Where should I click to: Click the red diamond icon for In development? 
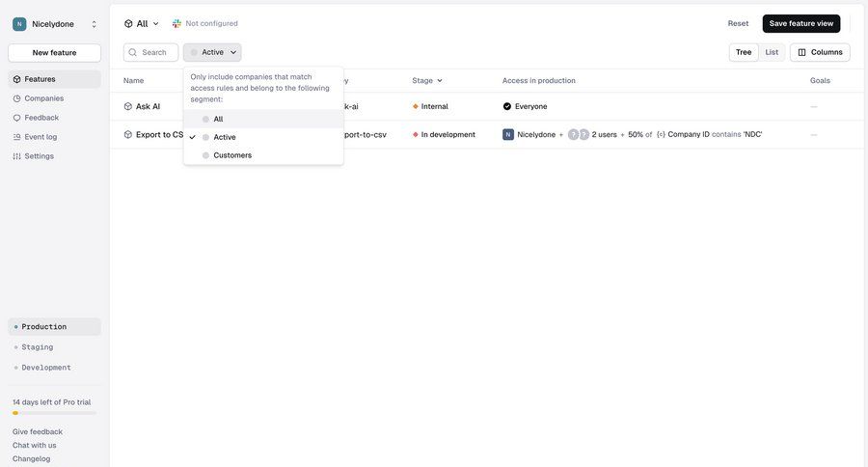415,135
